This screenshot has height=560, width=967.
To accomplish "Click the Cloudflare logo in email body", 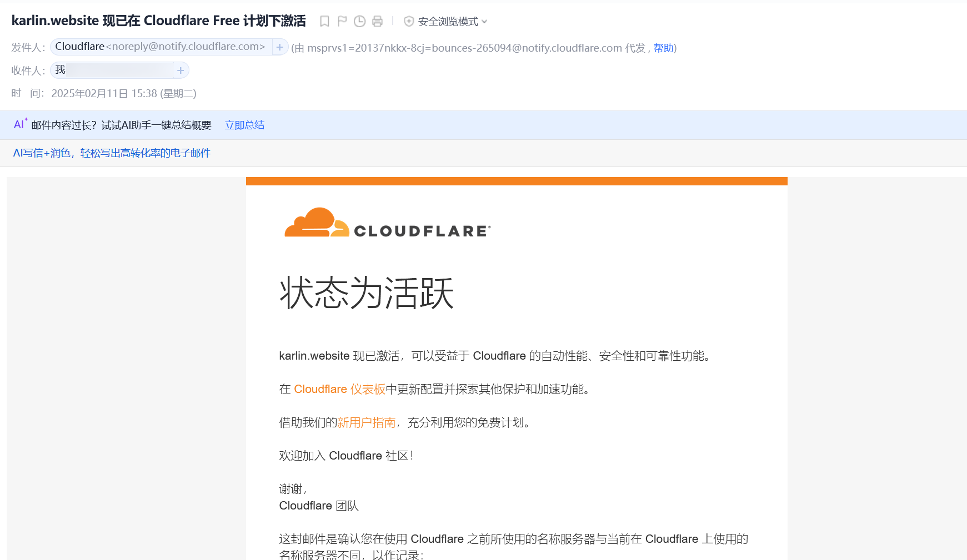I will 388,223.
